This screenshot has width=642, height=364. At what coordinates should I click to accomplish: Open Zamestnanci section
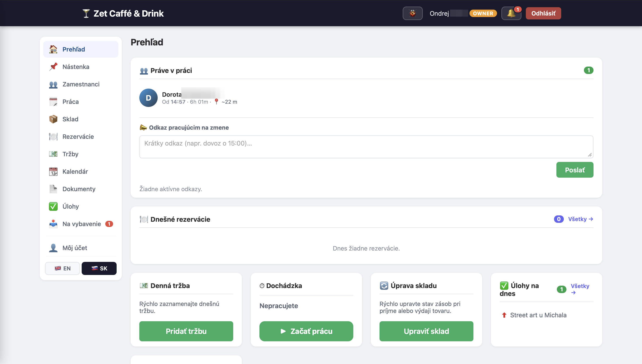(81, 84)
